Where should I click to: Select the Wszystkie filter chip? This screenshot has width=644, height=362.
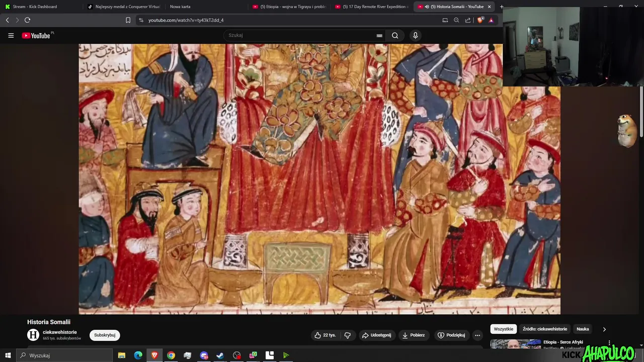[504, 329]
